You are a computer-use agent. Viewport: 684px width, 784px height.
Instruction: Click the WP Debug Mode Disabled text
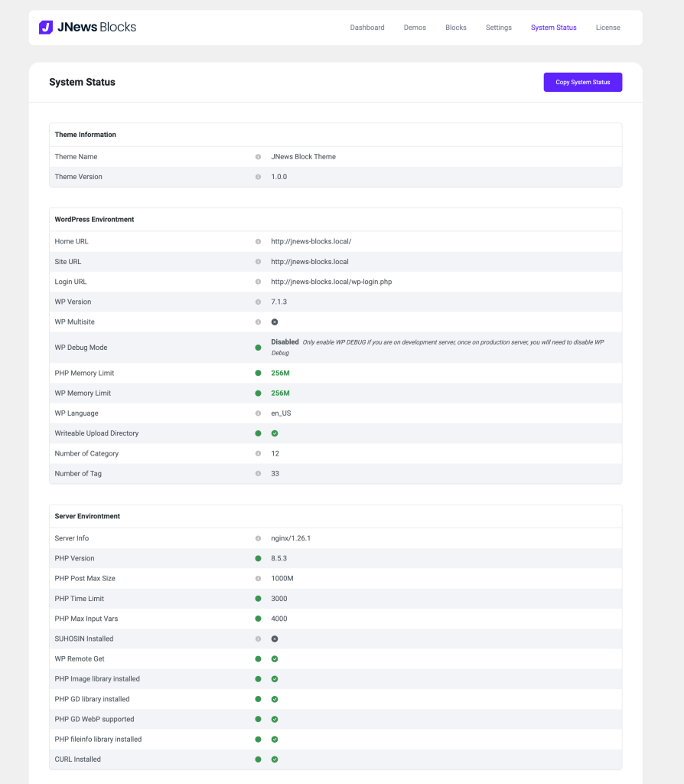pyautogui.click(x=285, y=342)
